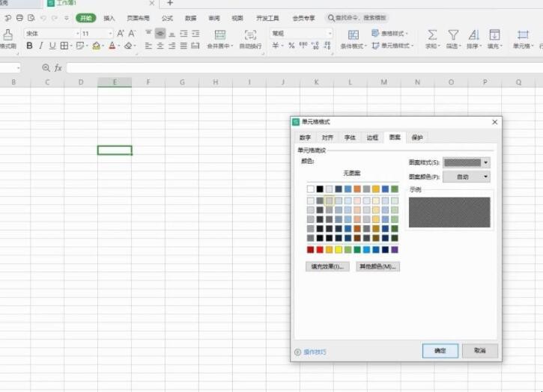
Task: Click the Format Painter brush icon
Action: click(7, 34)
